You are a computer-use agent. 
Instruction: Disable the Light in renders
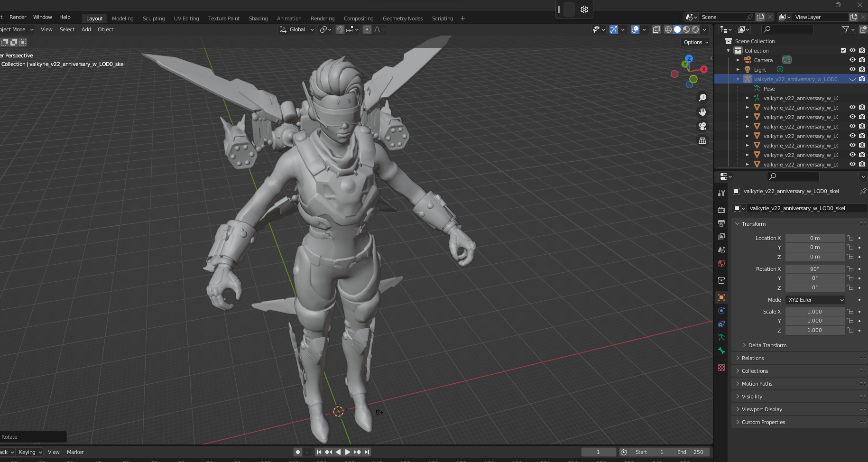point(862,69)
